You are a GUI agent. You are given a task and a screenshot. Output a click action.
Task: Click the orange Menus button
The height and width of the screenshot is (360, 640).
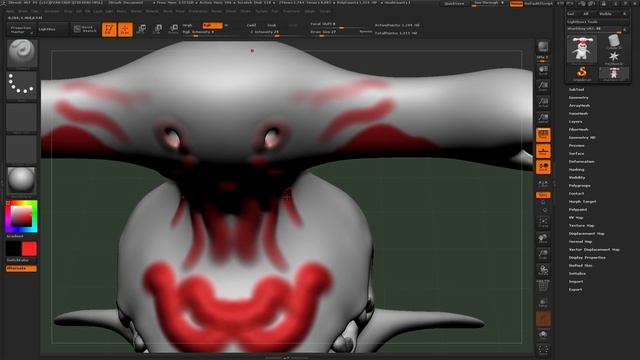pos(516,4)
